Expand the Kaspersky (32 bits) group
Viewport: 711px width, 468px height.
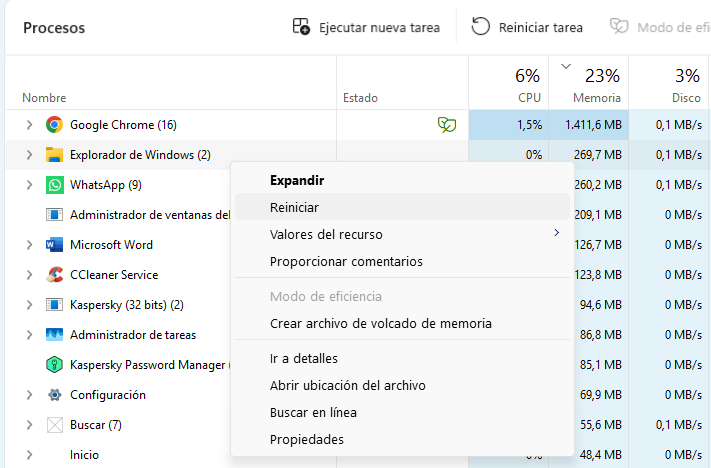tap(29, 305)
